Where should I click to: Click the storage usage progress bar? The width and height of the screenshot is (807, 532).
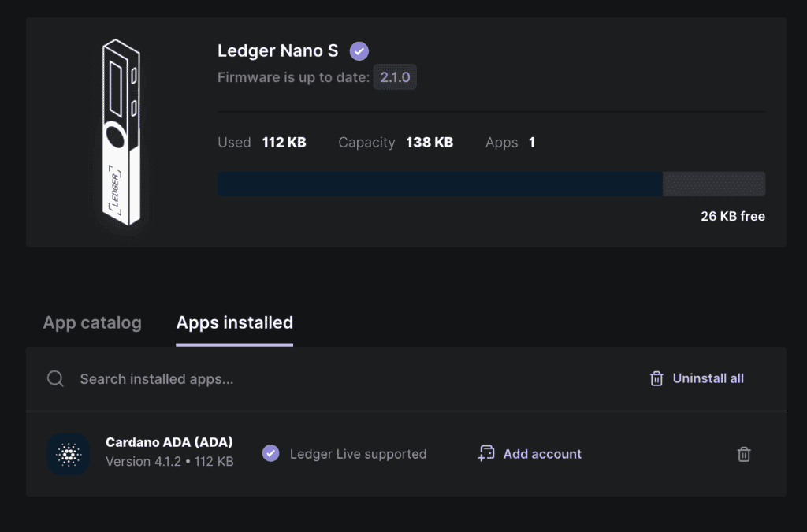(491, 183)
